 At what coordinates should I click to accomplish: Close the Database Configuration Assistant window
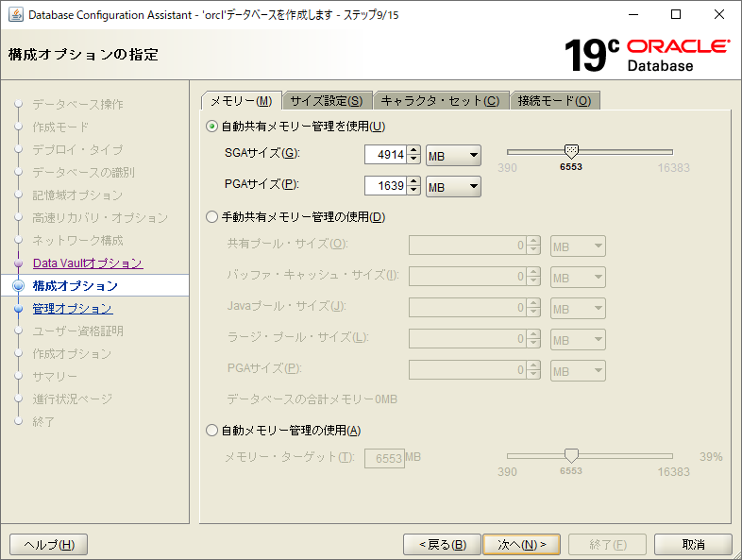point(718,14)
